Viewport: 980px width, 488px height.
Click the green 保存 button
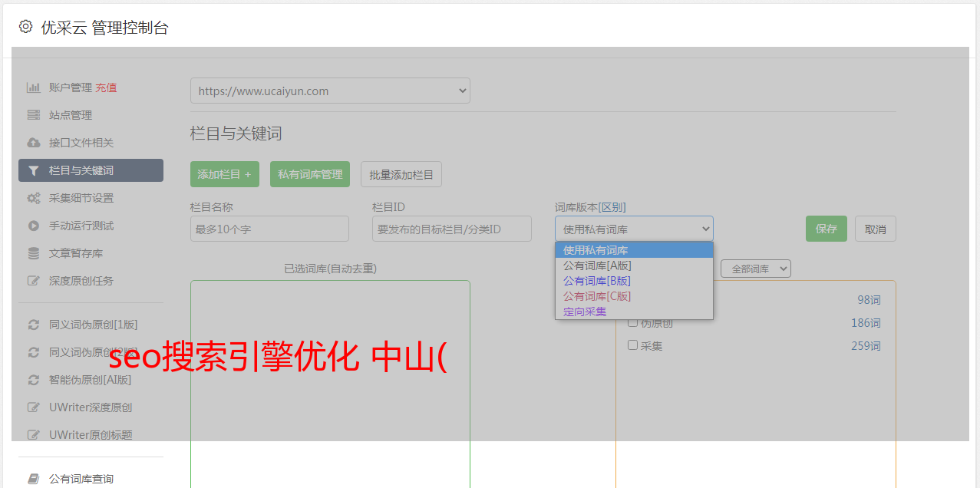tap(827, 229)
